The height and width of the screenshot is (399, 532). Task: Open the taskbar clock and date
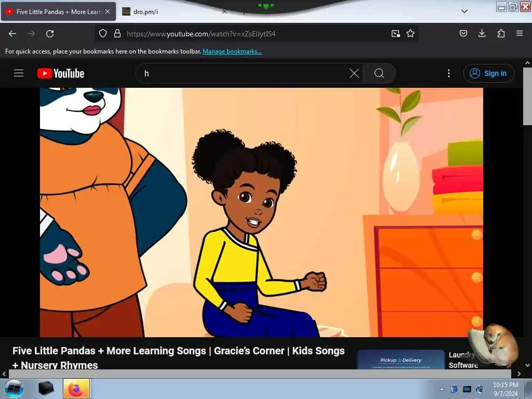pos(506,389)
